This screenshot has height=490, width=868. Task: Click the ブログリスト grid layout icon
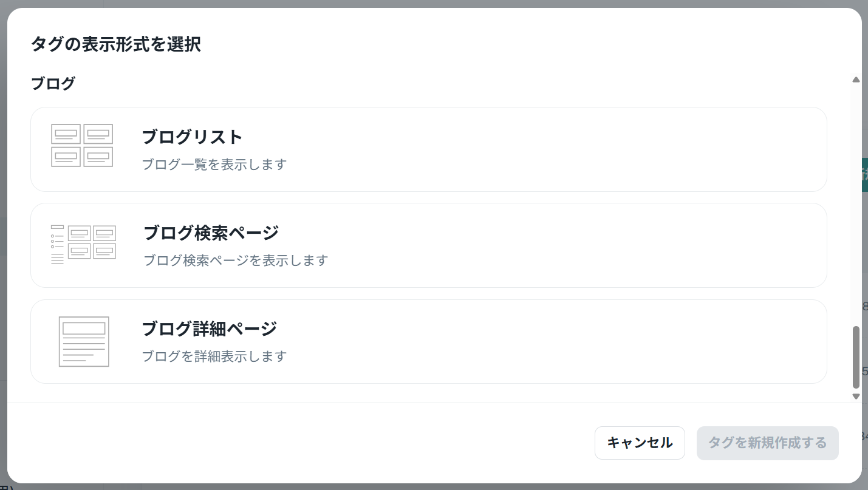[82, 146]
